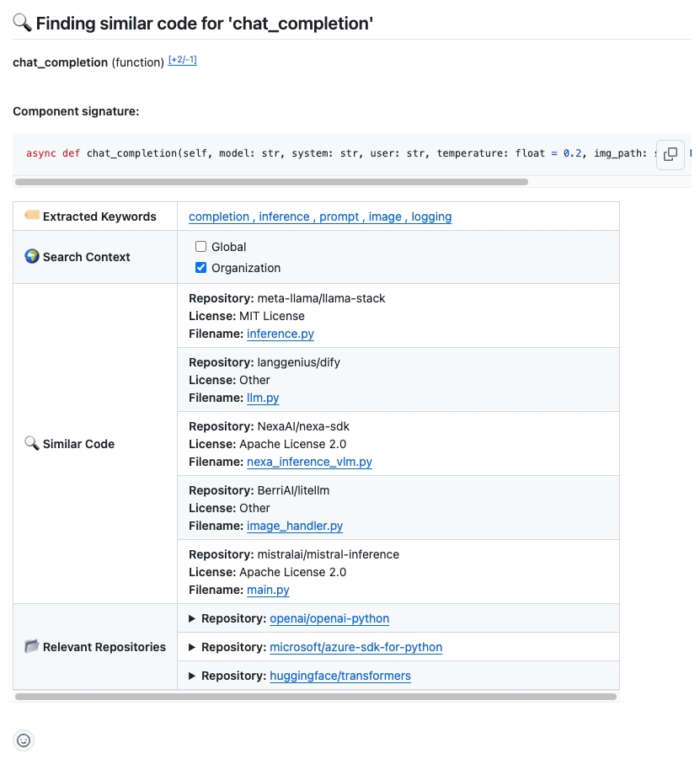700x759 pixels.
Task: Open the llm.py file link
Action: (x=263, y=398)
